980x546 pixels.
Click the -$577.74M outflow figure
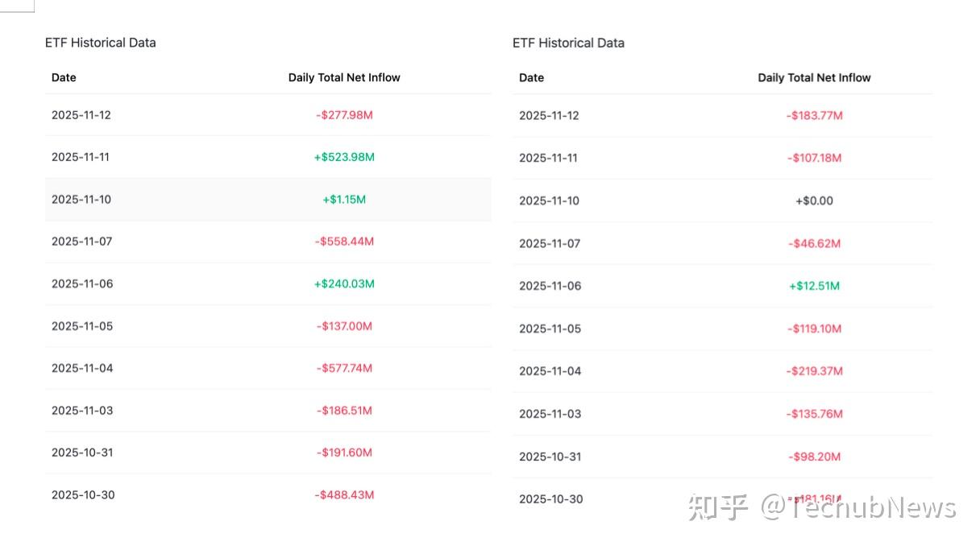[x=344, y=368]
